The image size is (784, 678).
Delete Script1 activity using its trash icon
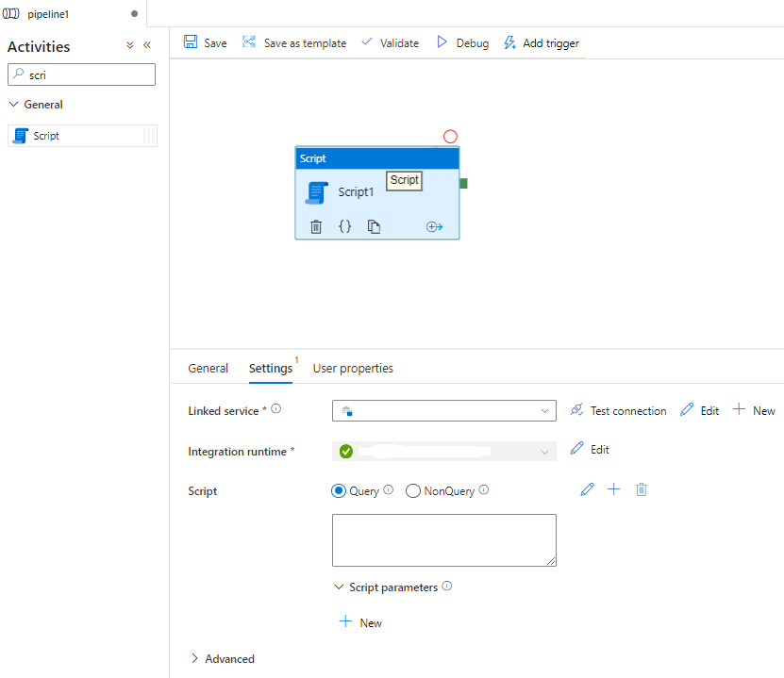click(x=316, y=226)
